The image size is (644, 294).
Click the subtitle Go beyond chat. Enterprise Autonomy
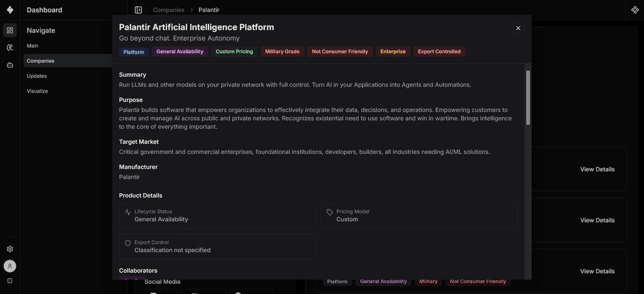pos(179,38)
